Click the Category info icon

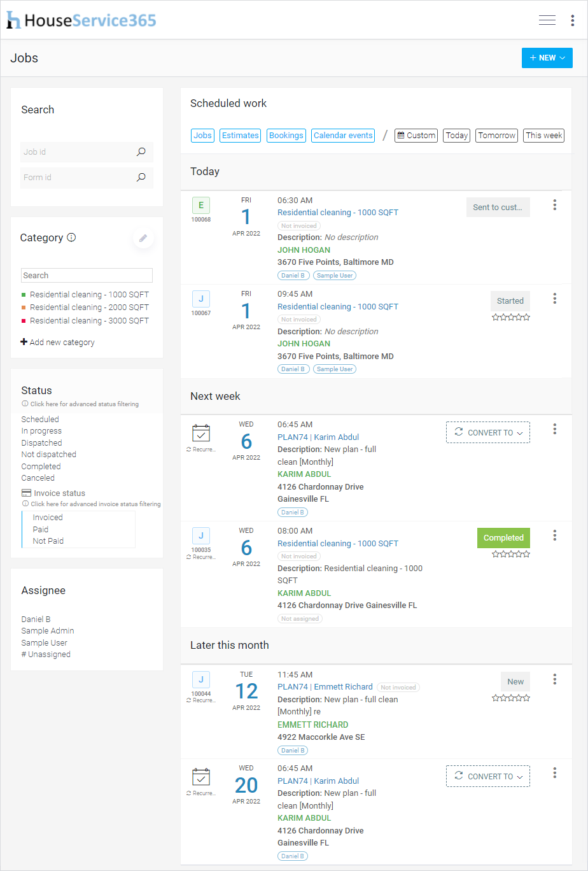tap(71, 237)
